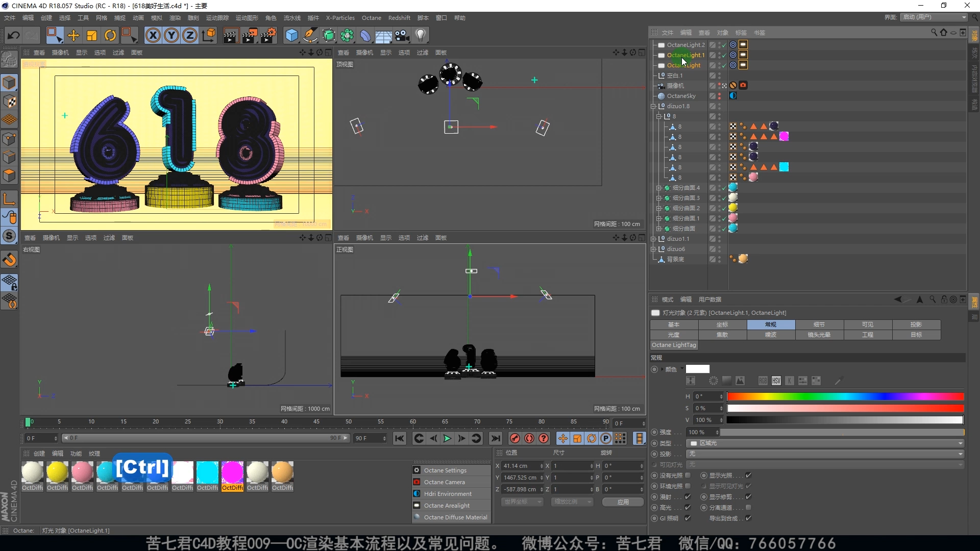
Task: Click the white 颜色 color swatch
Action: pos(697,369)
